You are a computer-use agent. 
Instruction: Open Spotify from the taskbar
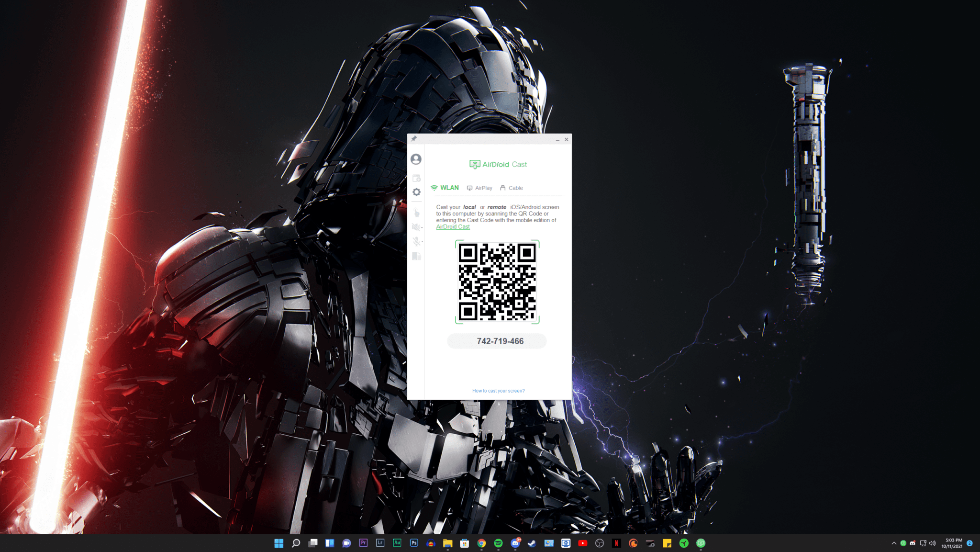tap(498, 543)
